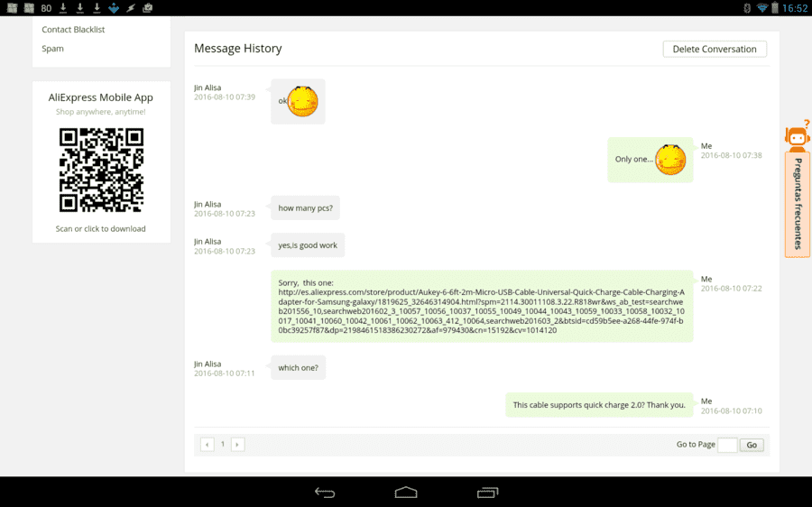
Task: Click 'Scan or click to download' link
Action: (x=100, y=228)
